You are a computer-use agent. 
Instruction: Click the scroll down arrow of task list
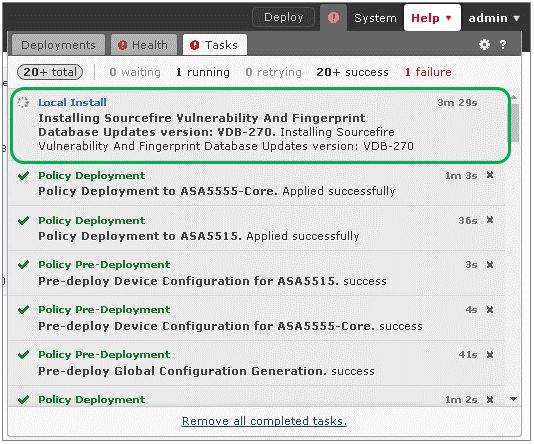click(514, 399)
